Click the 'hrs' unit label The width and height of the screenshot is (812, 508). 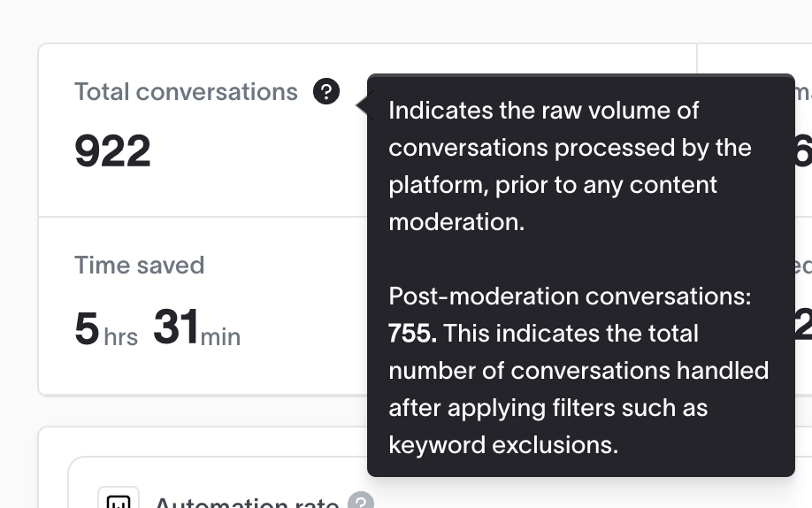pyautogui.click(x=120, y=337)
